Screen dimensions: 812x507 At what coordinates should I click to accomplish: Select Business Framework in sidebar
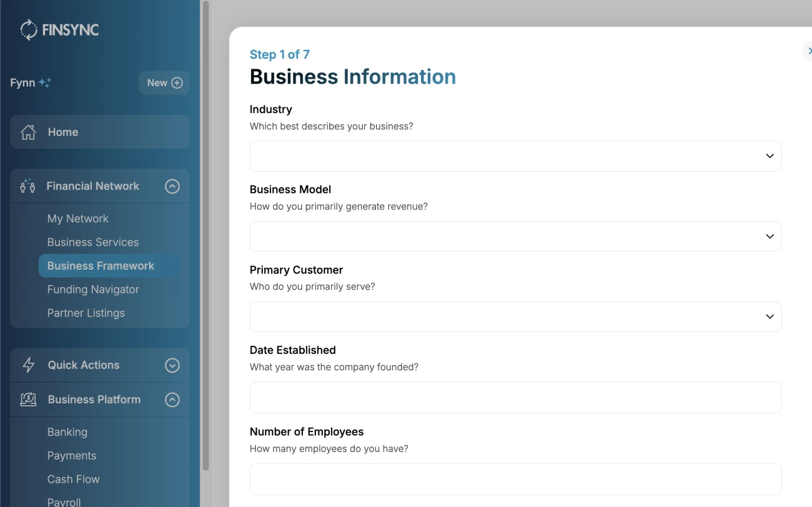point(109,266)
